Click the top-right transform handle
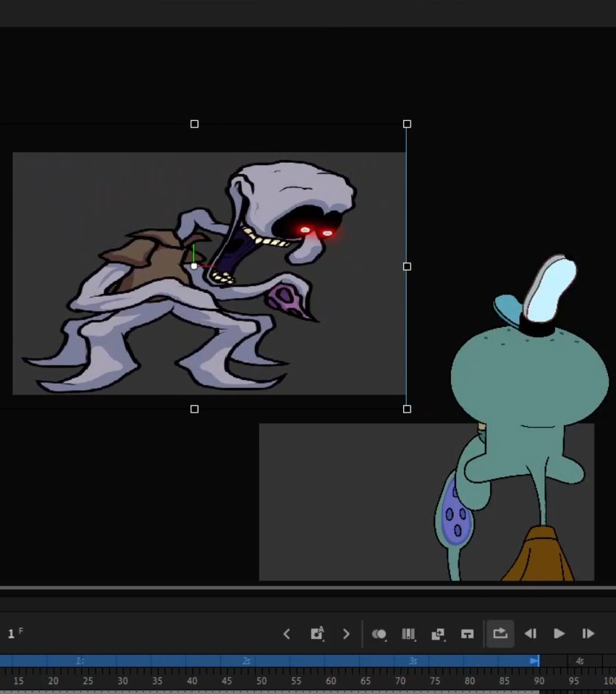 pyautogui.click(x=407, y=124)
